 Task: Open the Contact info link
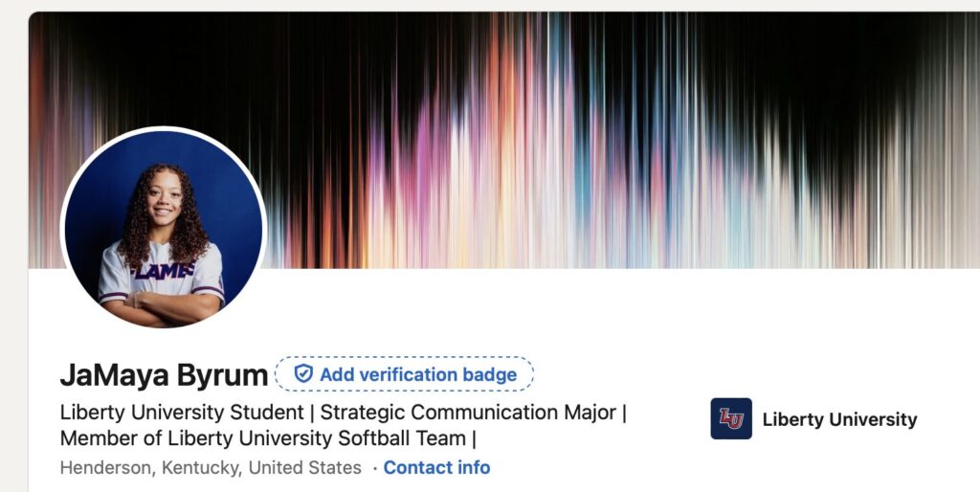pos(436,467)
